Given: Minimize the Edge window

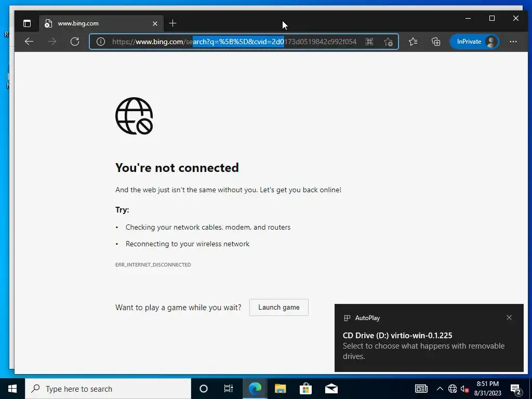Looking at the screenshot, I should (468, 18).
